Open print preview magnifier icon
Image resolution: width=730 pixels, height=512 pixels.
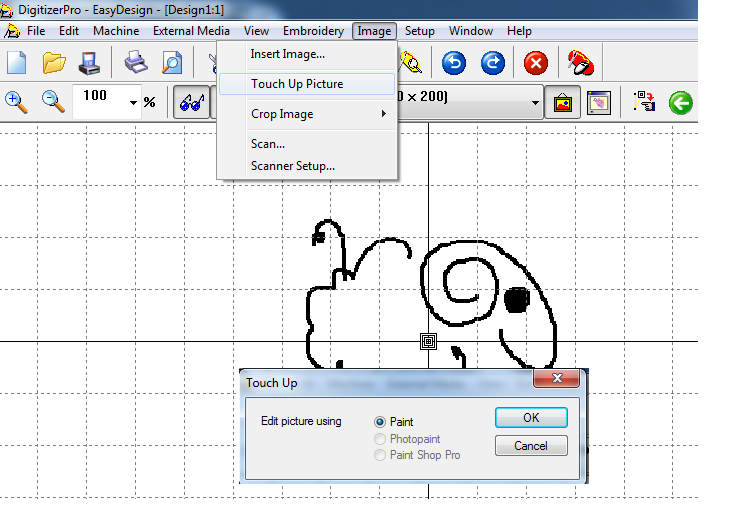[x=172, y=63]
